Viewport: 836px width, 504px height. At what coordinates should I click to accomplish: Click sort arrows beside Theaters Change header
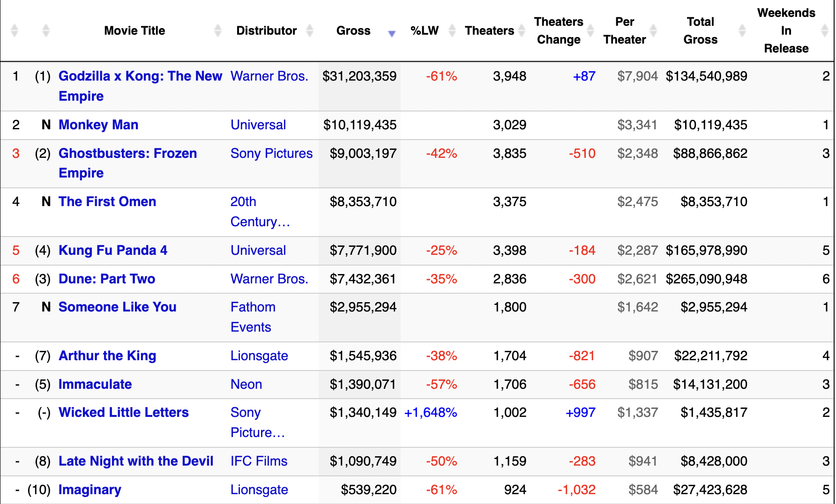(590, 30)
